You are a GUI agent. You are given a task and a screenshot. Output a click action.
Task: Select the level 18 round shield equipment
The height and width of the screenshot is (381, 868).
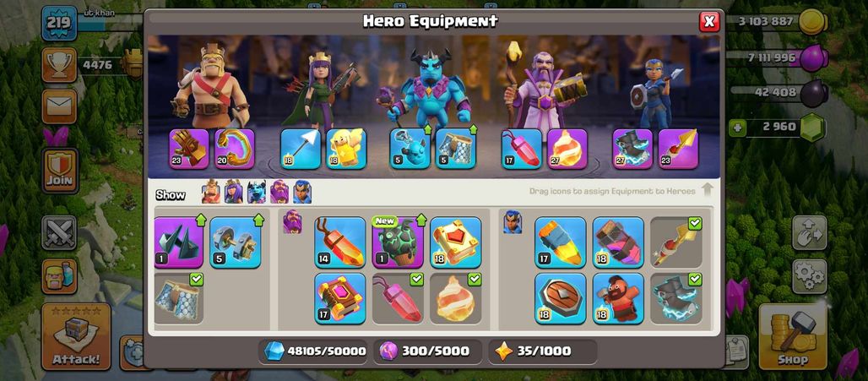560,298
